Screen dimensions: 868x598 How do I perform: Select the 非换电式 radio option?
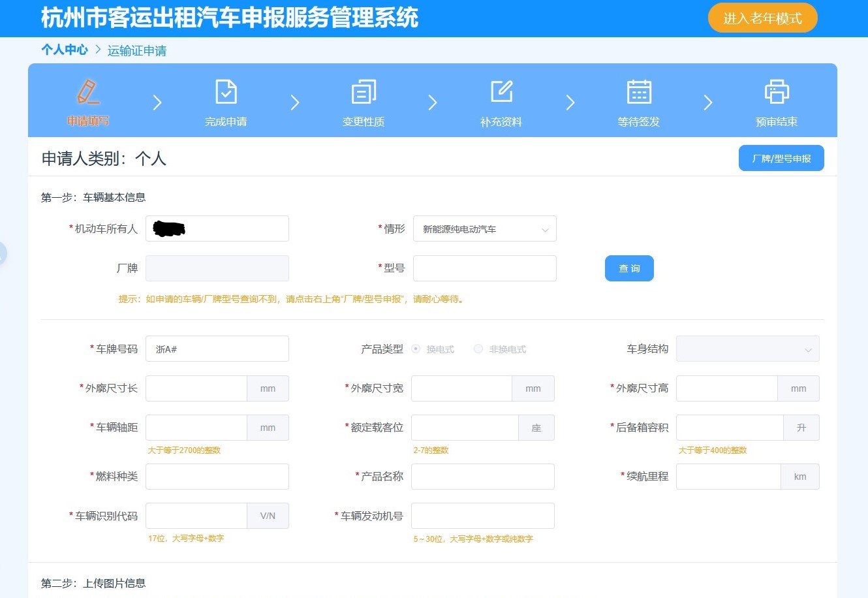coord(478,349)
